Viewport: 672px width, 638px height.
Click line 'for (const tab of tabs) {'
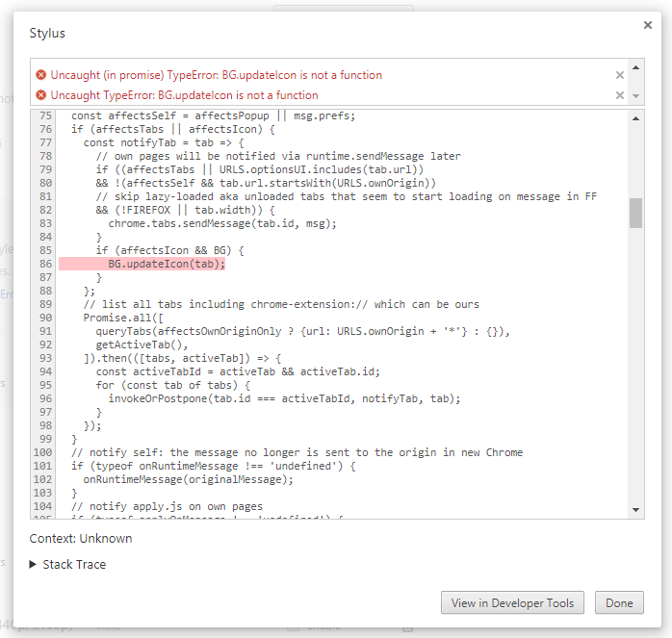click(172, 385)
